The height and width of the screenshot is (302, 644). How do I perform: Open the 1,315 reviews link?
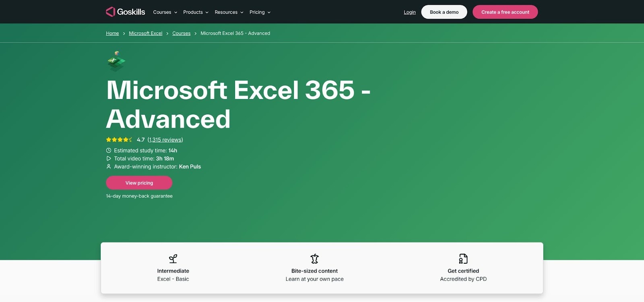(x=165, y=140)
